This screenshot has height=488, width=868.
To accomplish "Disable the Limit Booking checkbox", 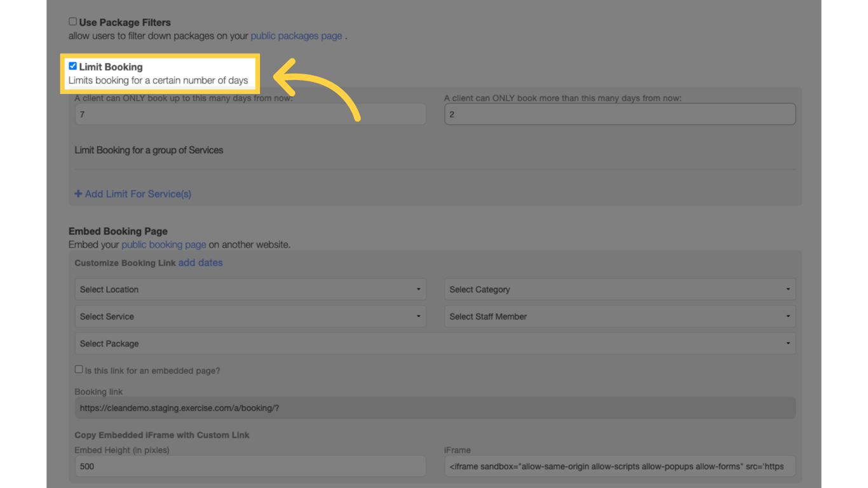I will coord(72,65).
